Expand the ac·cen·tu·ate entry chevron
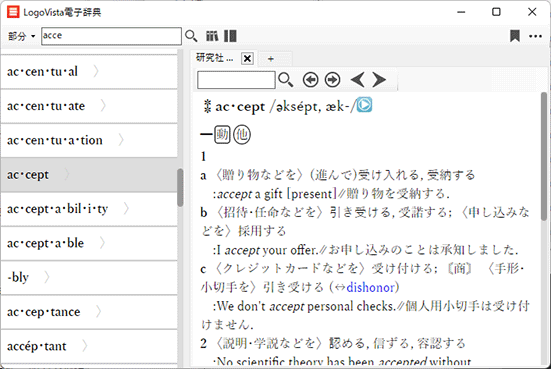551x369 pixels. click(103, 105)
